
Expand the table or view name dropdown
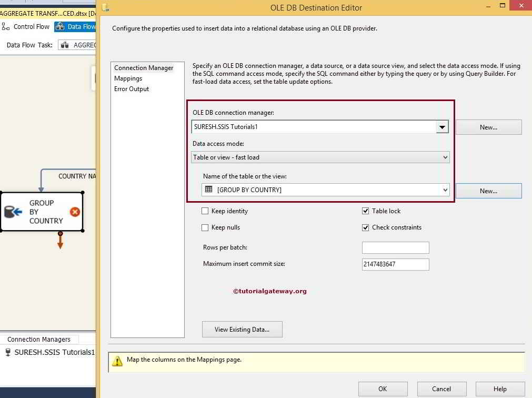click(x=446, y=190)
